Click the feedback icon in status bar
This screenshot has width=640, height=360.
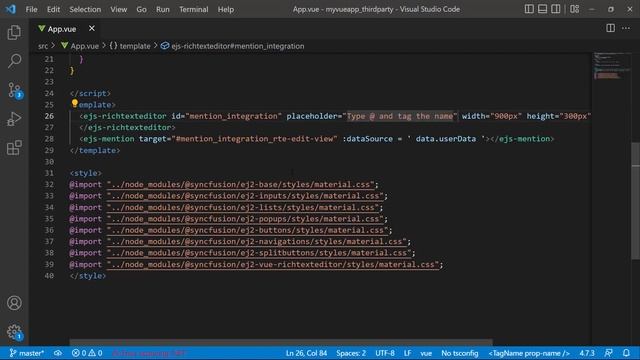pos(608,353)
